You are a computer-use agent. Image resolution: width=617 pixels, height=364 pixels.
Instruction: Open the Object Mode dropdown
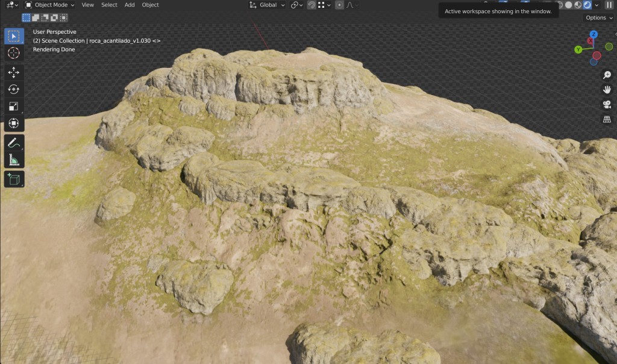[x=50, y=5]
